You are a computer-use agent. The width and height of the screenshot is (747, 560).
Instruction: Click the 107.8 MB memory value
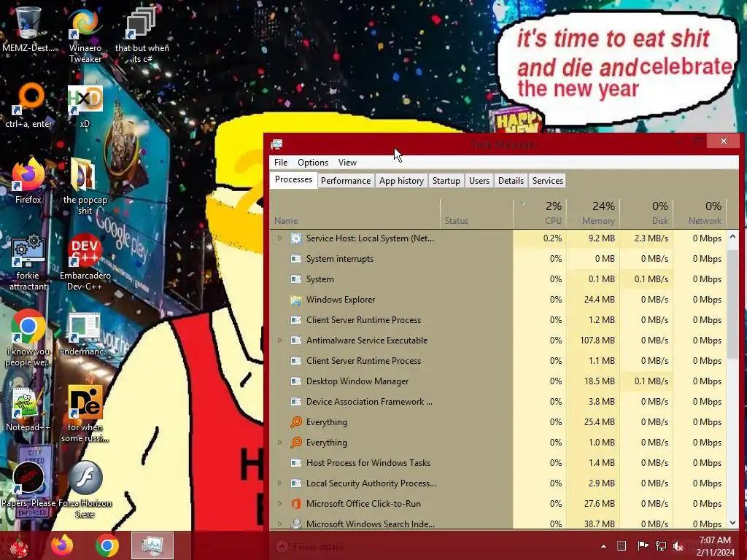click(x=597, y=341)
